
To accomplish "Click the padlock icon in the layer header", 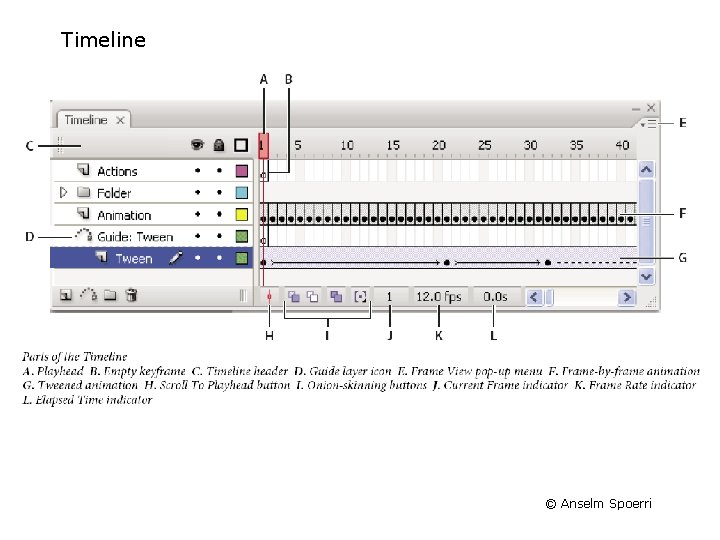I will [x=219, y=145].
